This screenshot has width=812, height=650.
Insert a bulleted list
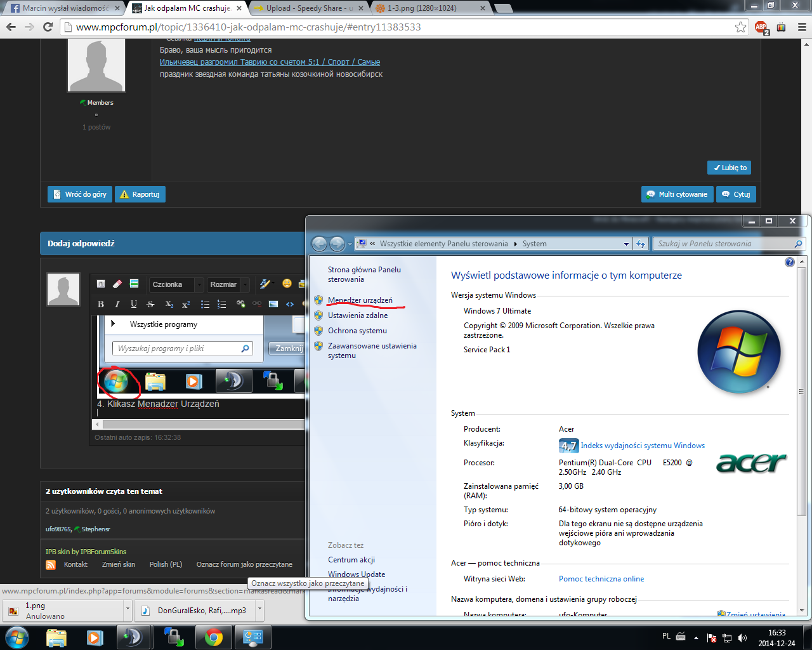[x=205, y=304]
